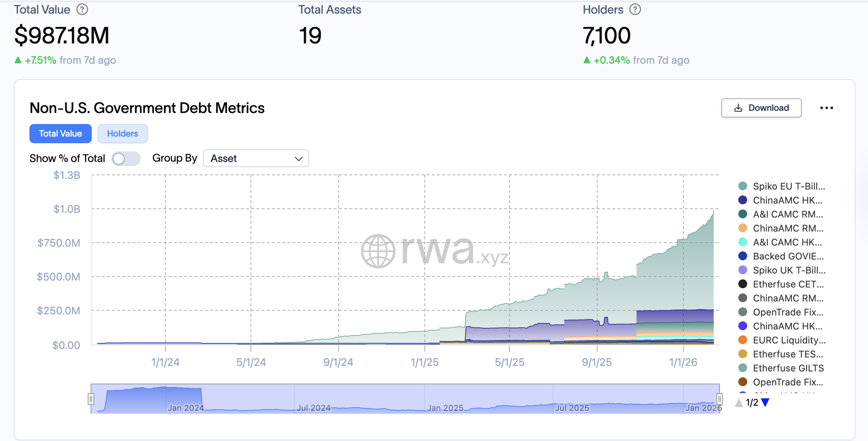Viewport: 868px width, 441px height.
Task: Click the left handle of the timeline range slider
Action: (91, 398)
